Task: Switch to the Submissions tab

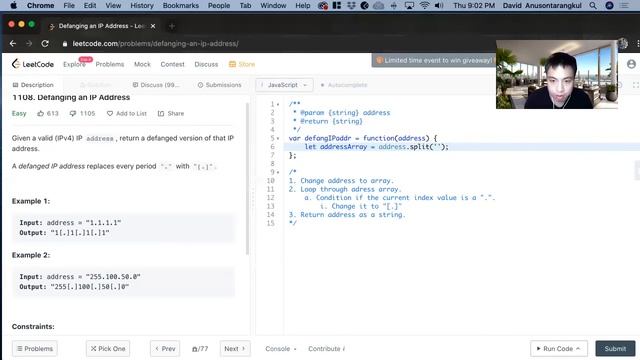Action: click(x=220, y=85)
